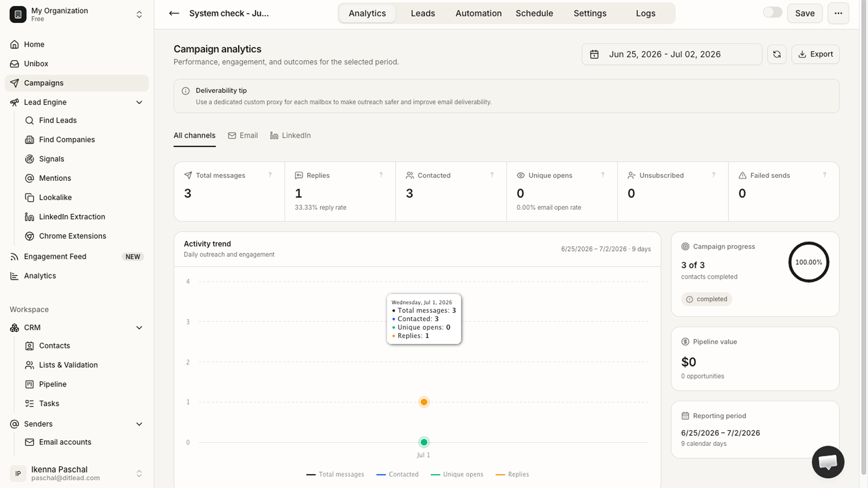
Task: Collapse the Lead Engine section
Action: pyautogui.click(x=139, y=103)
